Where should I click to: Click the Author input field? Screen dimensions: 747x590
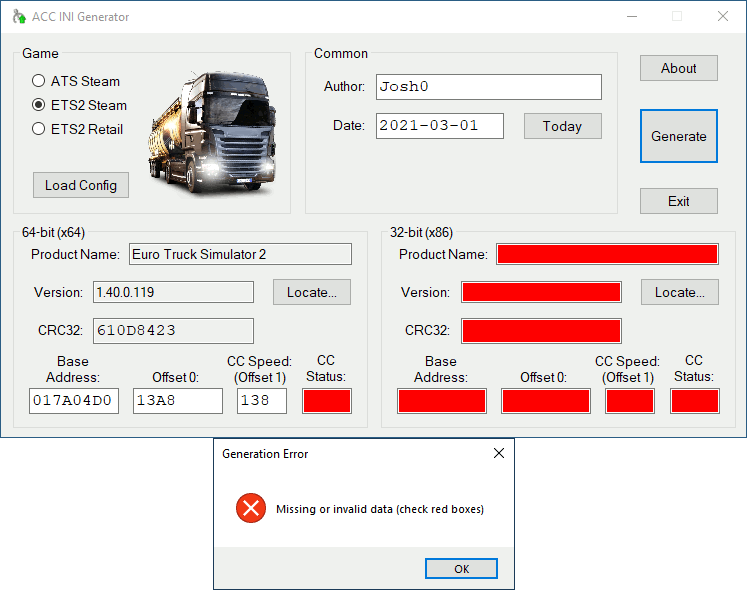(x=489, y=87)
